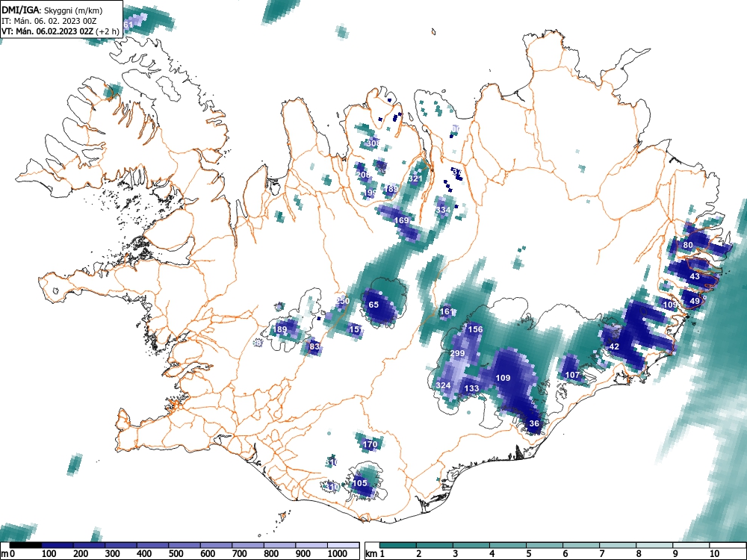
Task: Click the visibility value "65" on the map
Action: (x=373, y=305)
